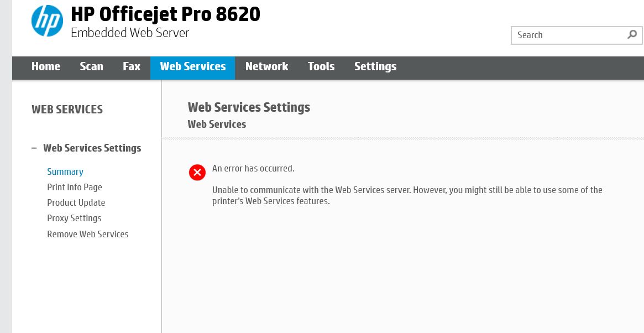The image size is (644, 333).
Task: Click the HP Officejet Pro 8620 title
Action: 165,14
